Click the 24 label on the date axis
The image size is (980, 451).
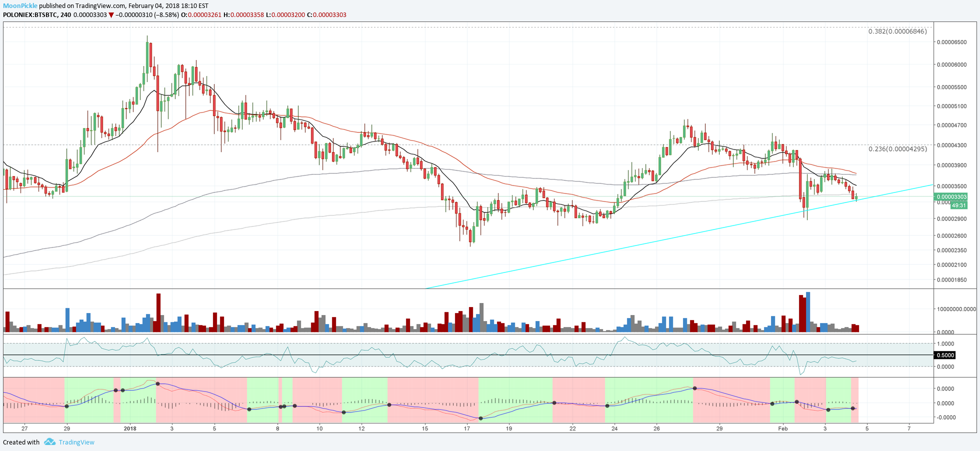[x=614, y=428]
